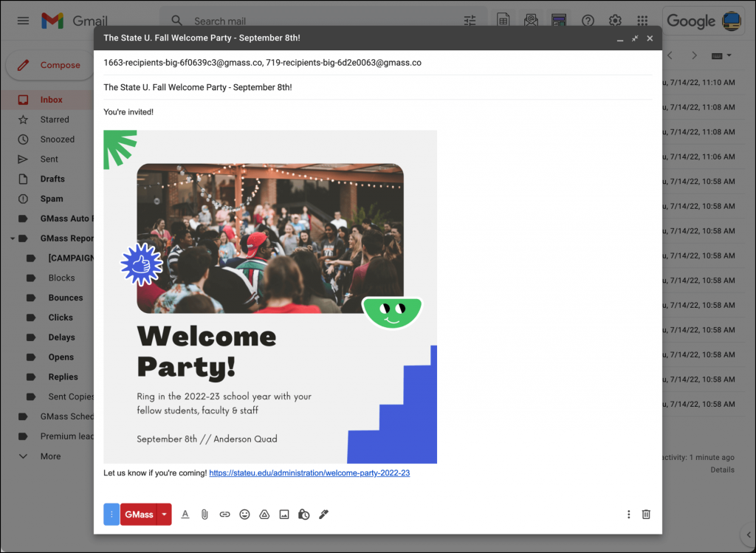Show advanced search options filter
This screenshot has width=756, height=553.
470,21
